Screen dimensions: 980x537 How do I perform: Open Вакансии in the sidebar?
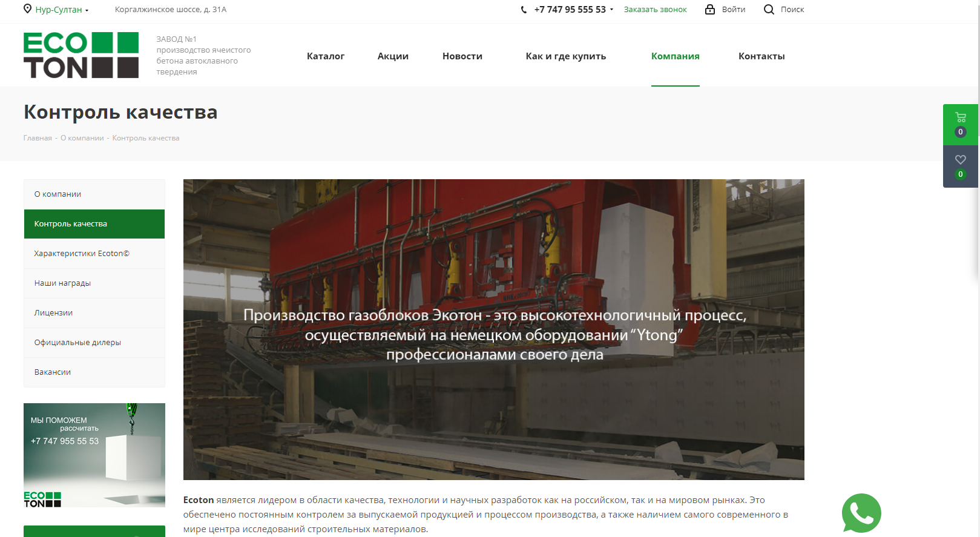pyautogui.click(x=94, y=372)
